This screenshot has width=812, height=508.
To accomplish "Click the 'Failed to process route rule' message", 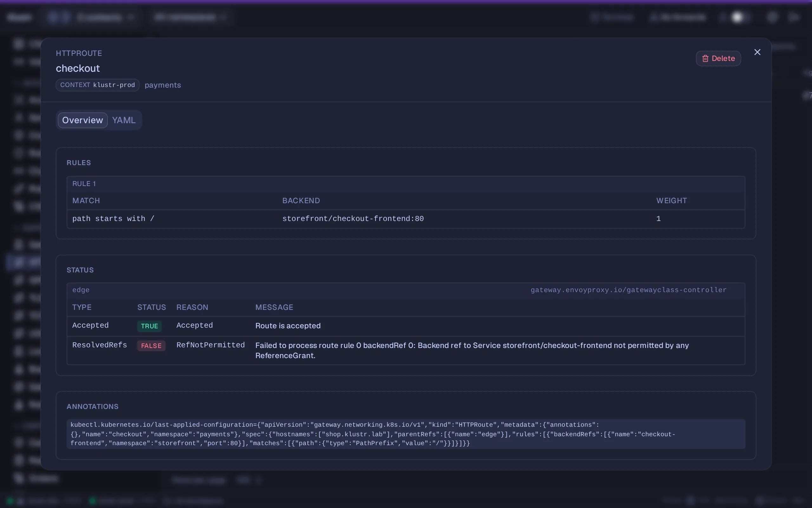I will (x=472, y=351).
